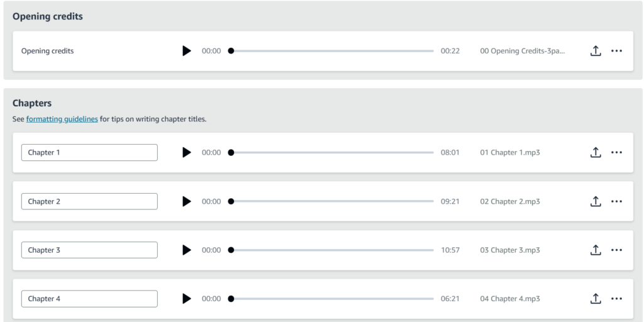Open more options menu for Chapter 2

[616, 201]
